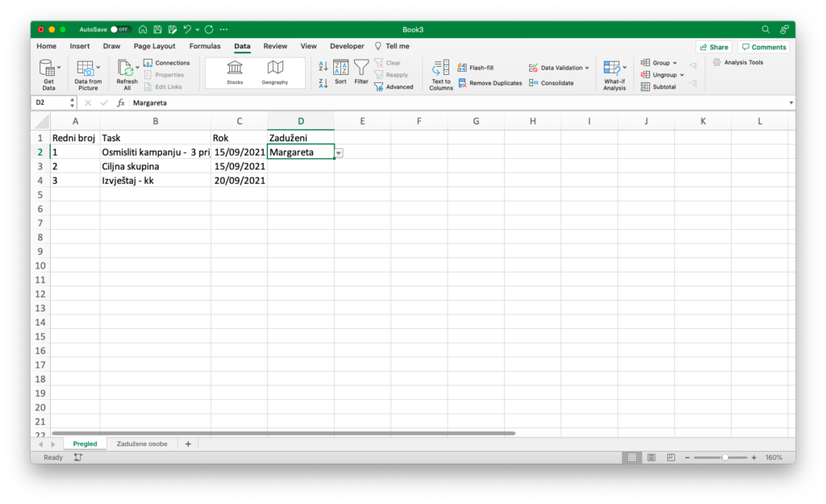Click the Remove Duplicates tool
Viewport: 826px width, 504px height.
click(490, 83)
